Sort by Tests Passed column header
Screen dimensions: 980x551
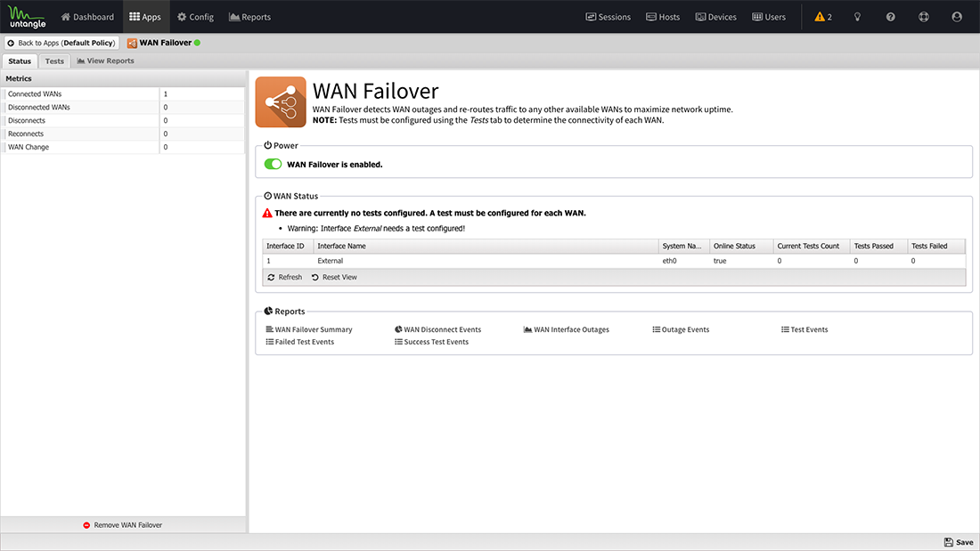878,247
